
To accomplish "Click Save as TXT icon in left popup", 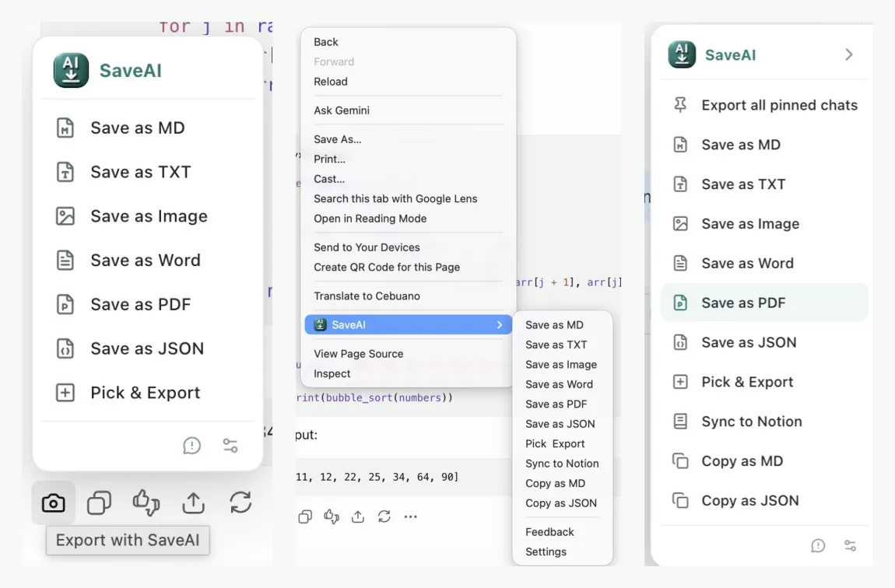I will [x=65, y=172].
